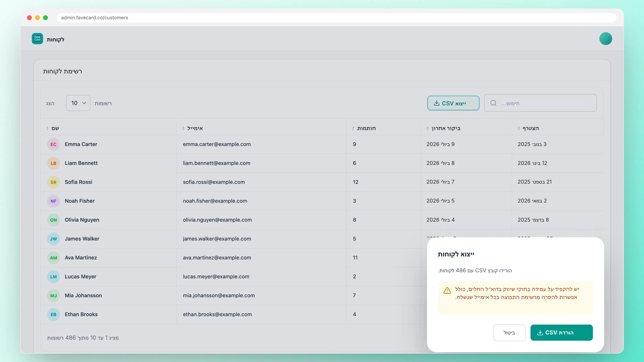Confirm with the הורדת CSV download button
The width and height of the screenshot is (644, 362).
click(561, 332)
